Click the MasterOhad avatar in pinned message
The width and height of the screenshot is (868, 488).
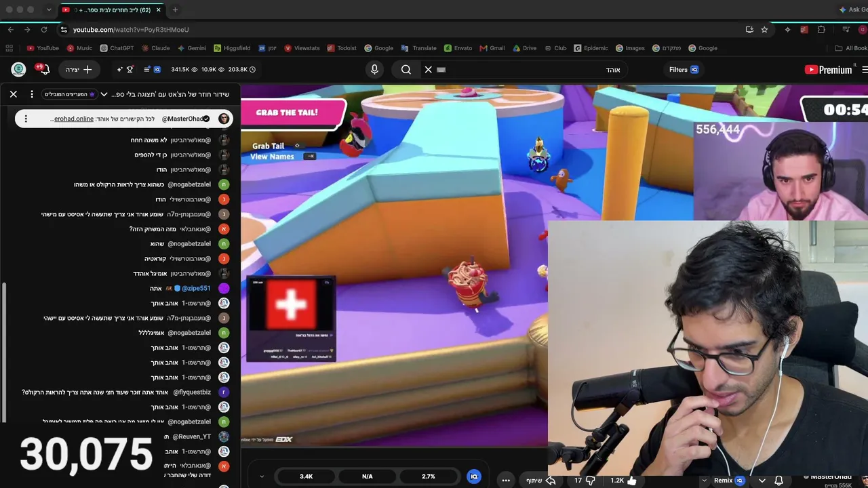(224, 119)
